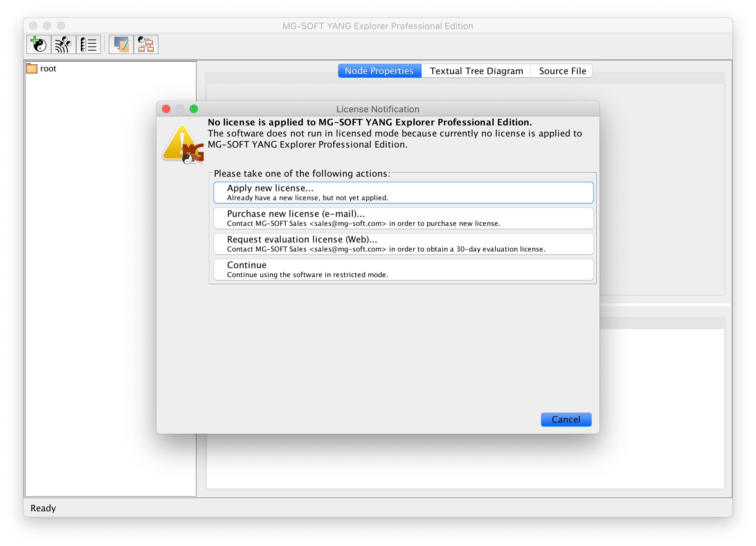The height and width of the screenshot is (546, 756).
Task: Click the scan for YANG modules toolbar icon
Action: (63, 44)
